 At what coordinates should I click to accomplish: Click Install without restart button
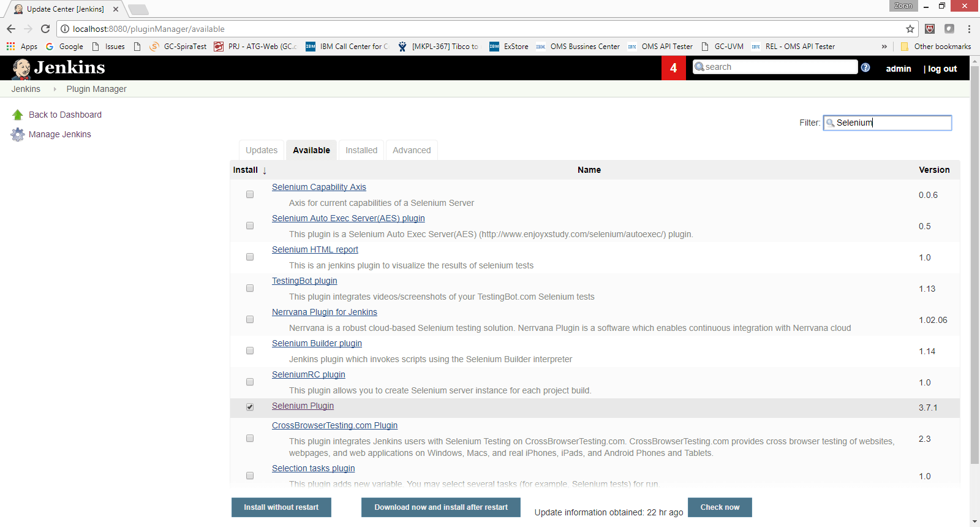click(281, 507)
